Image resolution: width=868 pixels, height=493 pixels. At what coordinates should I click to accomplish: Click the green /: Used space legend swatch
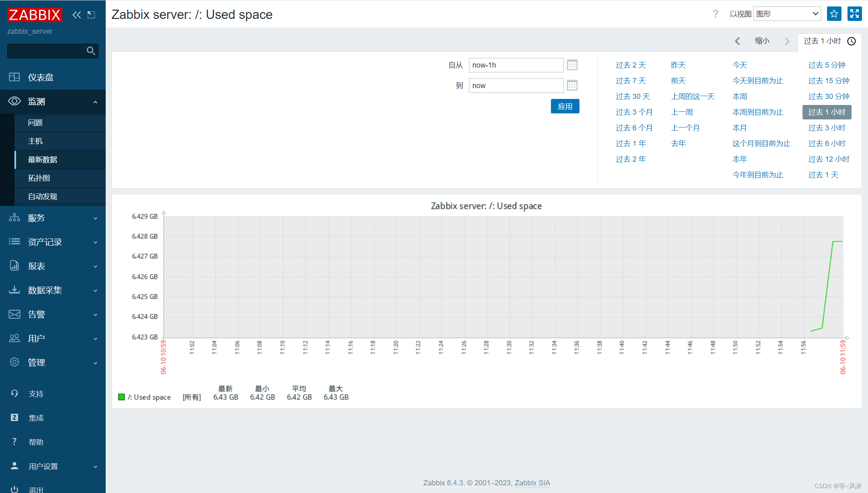tap(121, 397)
